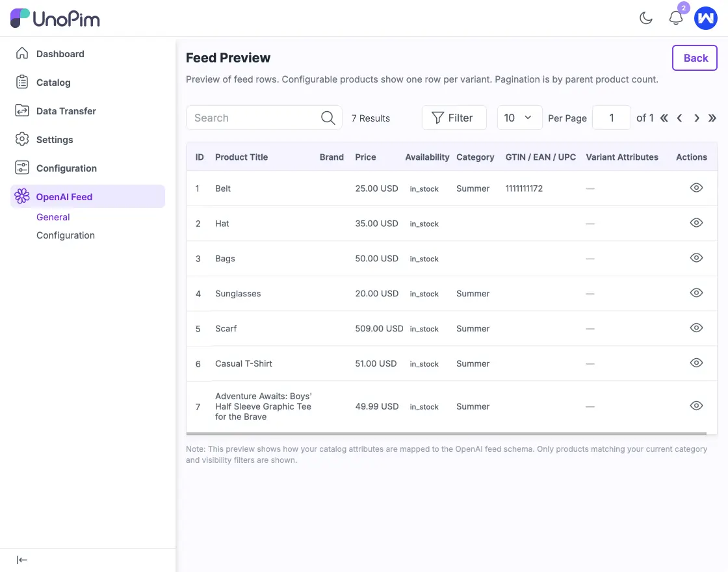This screenshot has height=572, width=728.
Task: Open notifications via the bell icon
Action: 675,18
